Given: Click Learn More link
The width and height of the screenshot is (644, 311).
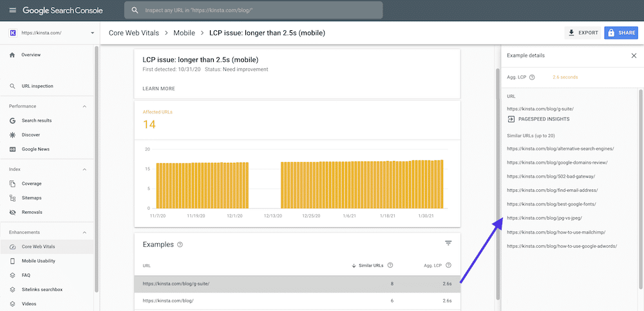Looking at the screenshot, I should pos(158,88).
